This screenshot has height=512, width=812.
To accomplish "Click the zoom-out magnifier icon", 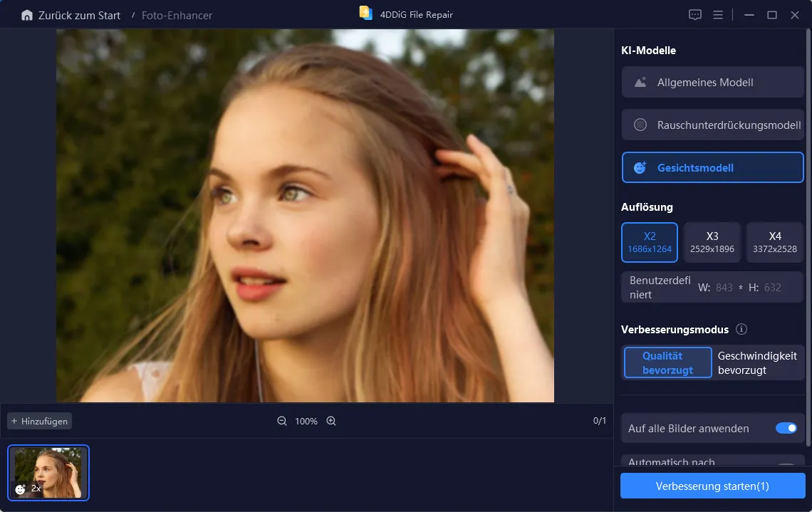I will [x=282, y=421].
